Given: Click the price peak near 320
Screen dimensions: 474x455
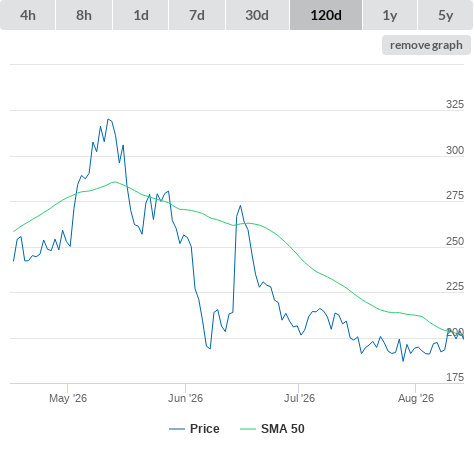Looking at the screenshot, I should pos(108,119).
